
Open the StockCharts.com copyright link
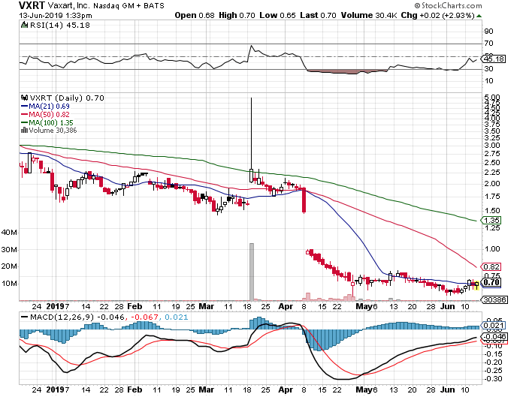click(x=448, y=6)
